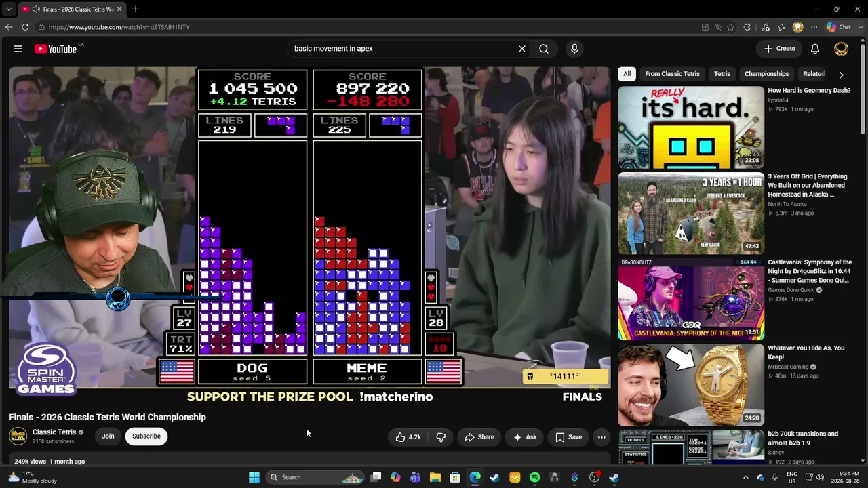Image resolution: width=868 pixels, height=488 pixels.
Task: Open the Windows Start menu
Action: [254, 477]
